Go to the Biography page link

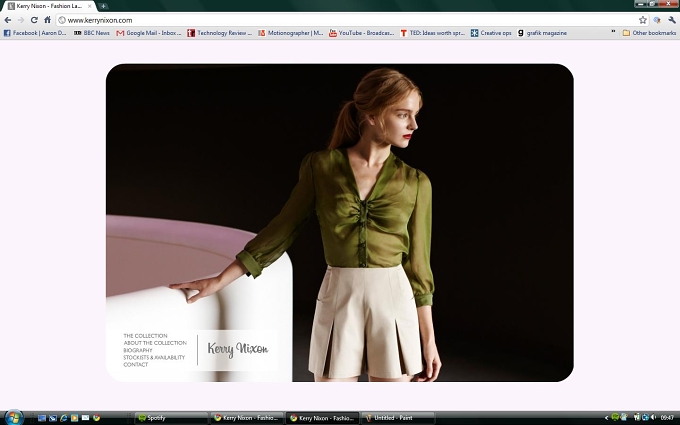point(138,350)
